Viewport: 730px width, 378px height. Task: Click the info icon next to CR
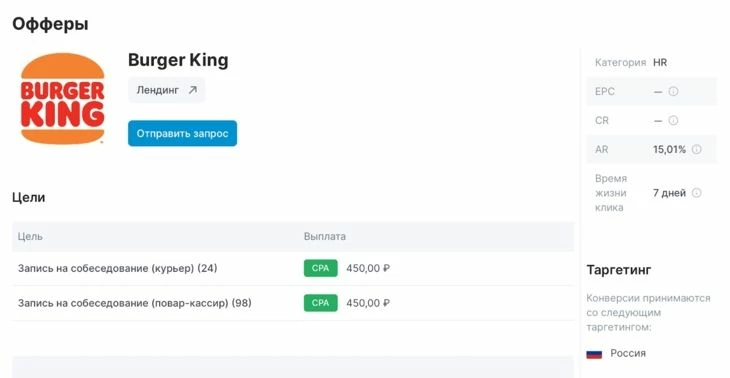click(673, 121)
